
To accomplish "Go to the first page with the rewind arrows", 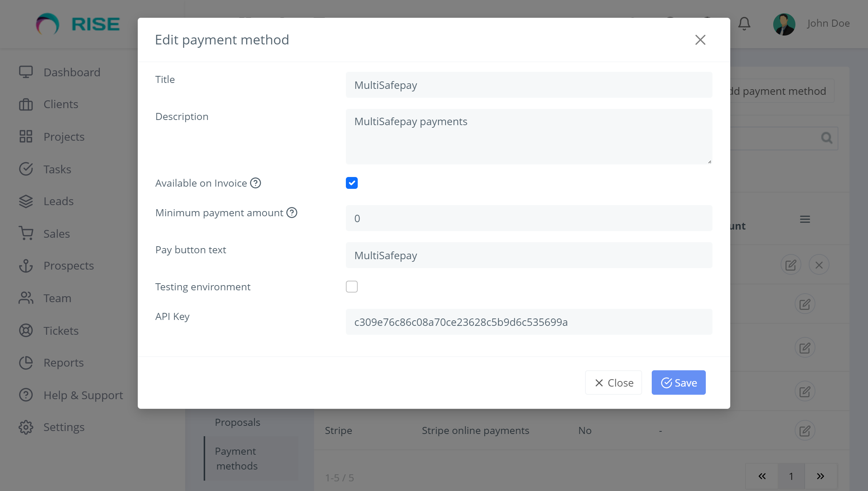I will tap(762, 476).
